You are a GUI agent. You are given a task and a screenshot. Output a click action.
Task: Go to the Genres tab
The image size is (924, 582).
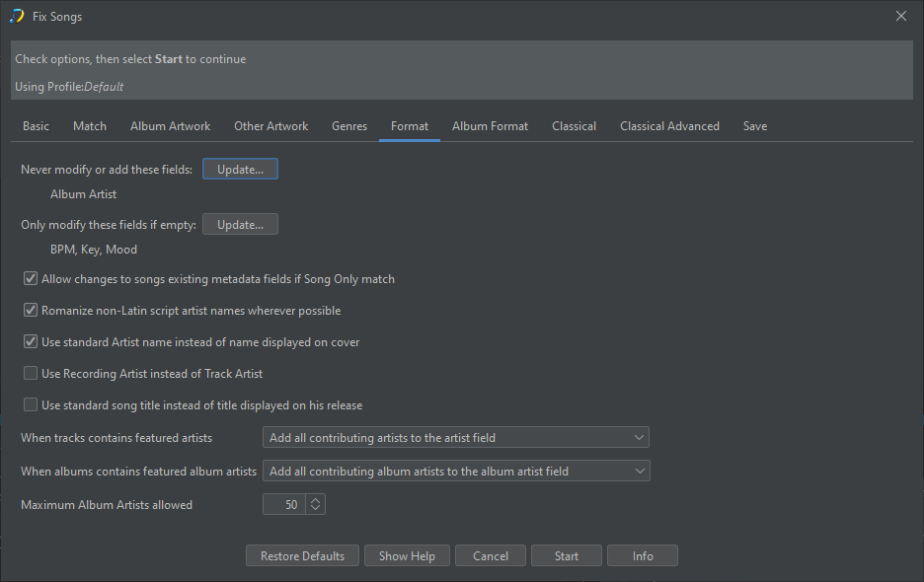point(349,126)
